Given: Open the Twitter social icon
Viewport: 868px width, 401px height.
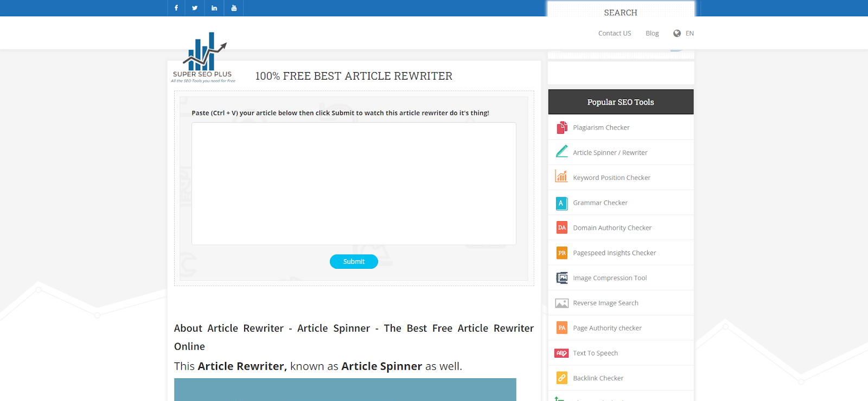Looking at the screenshot, I should click(x=195, y=8).
